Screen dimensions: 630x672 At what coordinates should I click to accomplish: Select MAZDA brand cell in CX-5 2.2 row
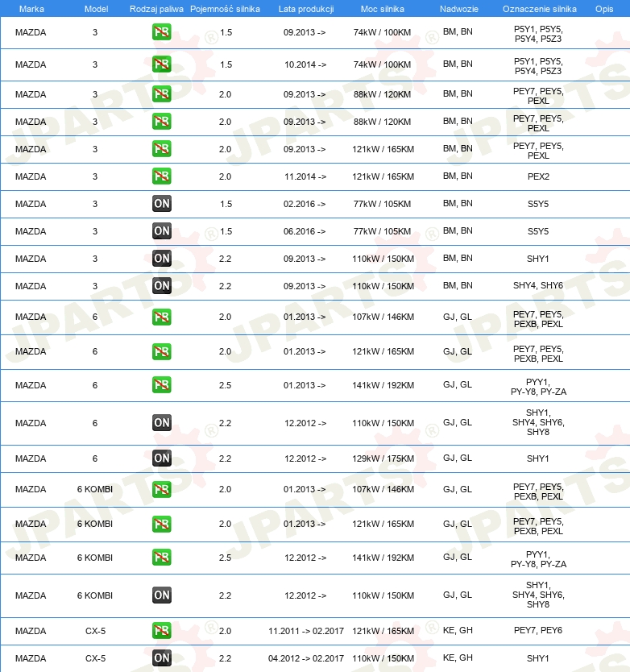tap(31, 658)
